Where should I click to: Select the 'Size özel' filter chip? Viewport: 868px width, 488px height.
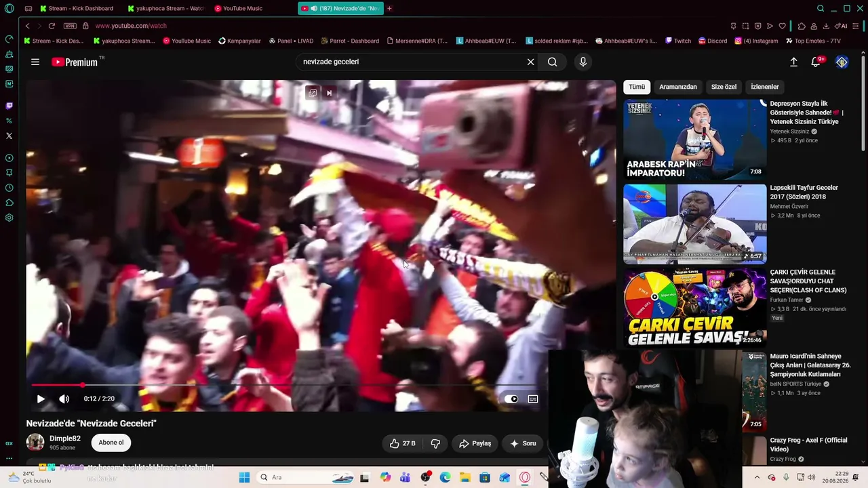point(724,87)
